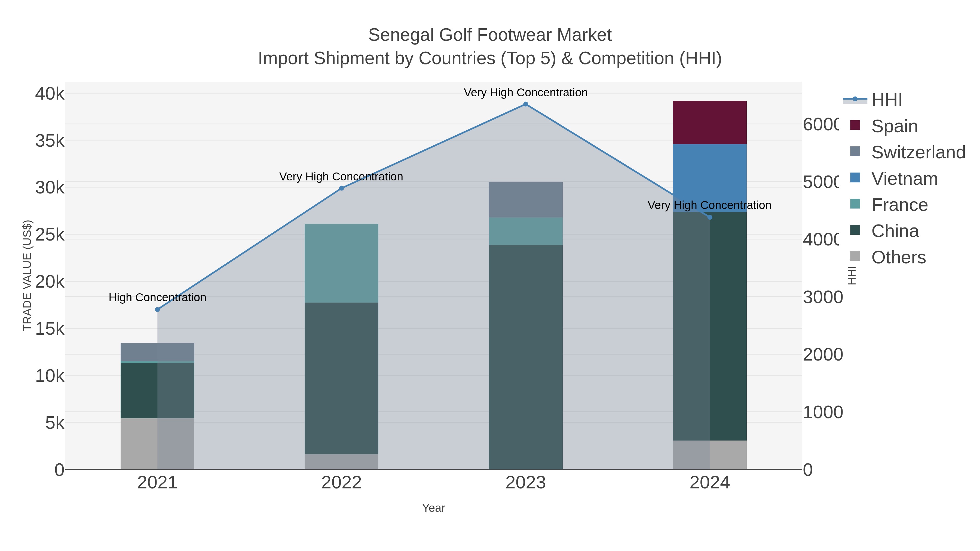Click the China dark green legend swatch

855,230
